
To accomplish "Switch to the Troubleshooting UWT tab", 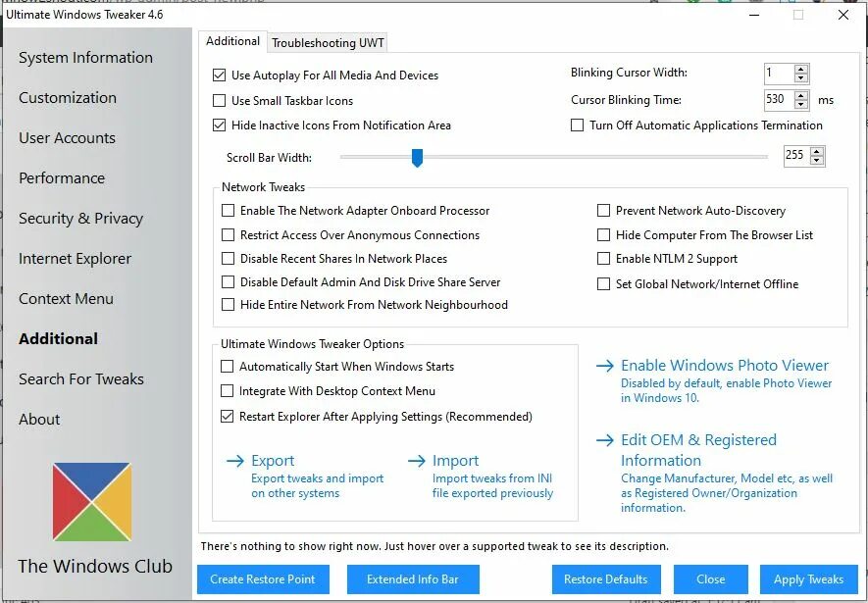I will coord(328,42).
